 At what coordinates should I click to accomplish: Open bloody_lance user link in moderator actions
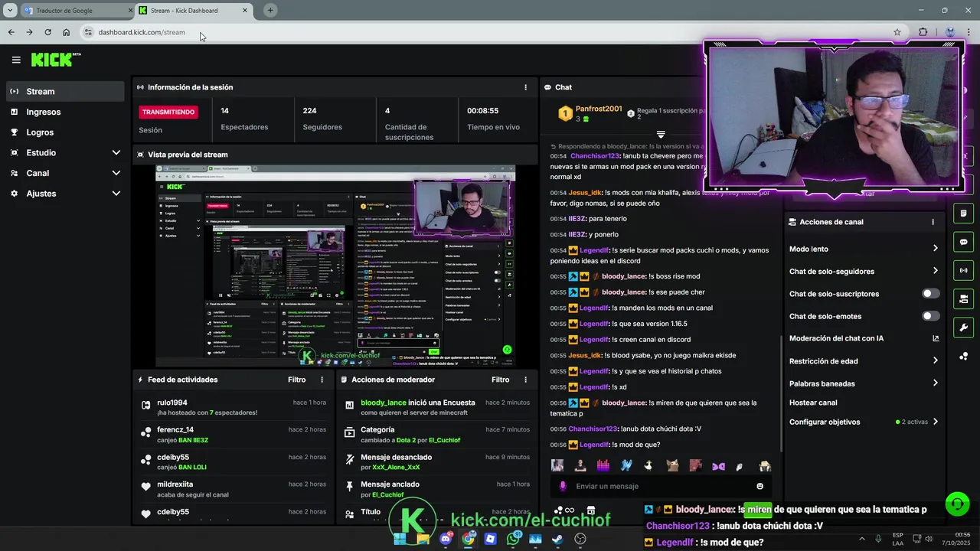tap(384, 403)
